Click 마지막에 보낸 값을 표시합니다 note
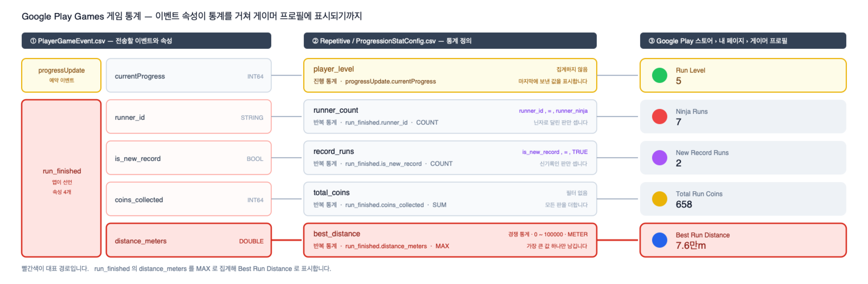The height and width of the screenshot is (284, 868). tap(553, 81)
